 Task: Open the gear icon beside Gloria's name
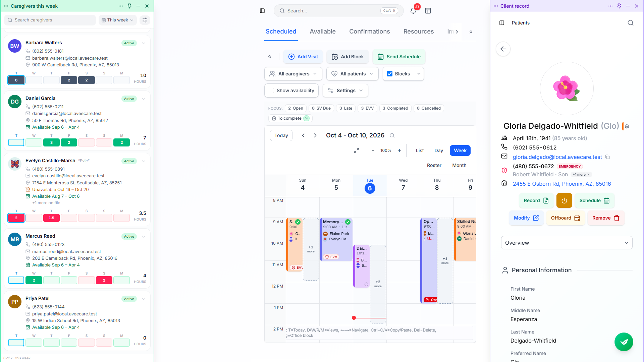click(x=627, y=126)
